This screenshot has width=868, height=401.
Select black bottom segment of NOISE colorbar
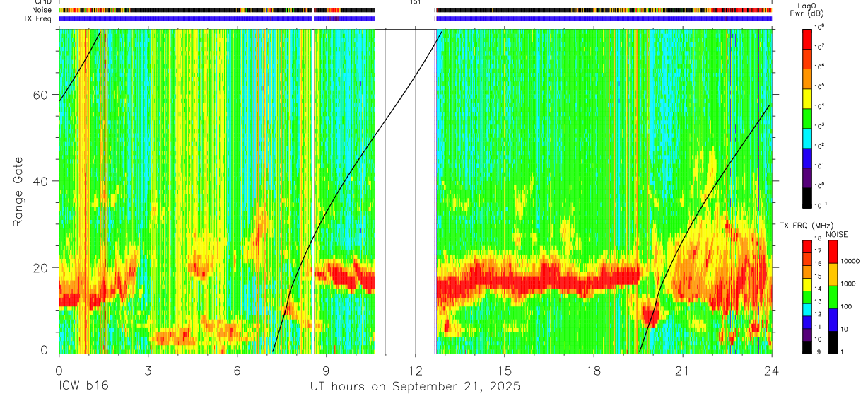point(832,342)
